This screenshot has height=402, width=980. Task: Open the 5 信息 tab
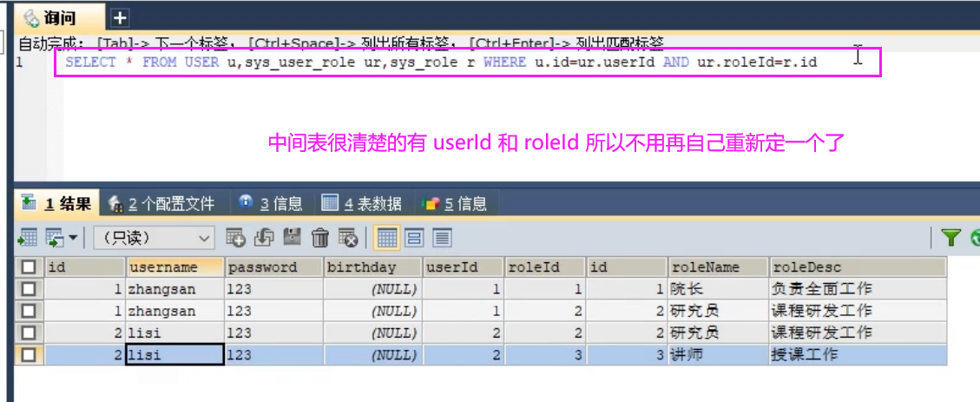[x=455, y=203]
